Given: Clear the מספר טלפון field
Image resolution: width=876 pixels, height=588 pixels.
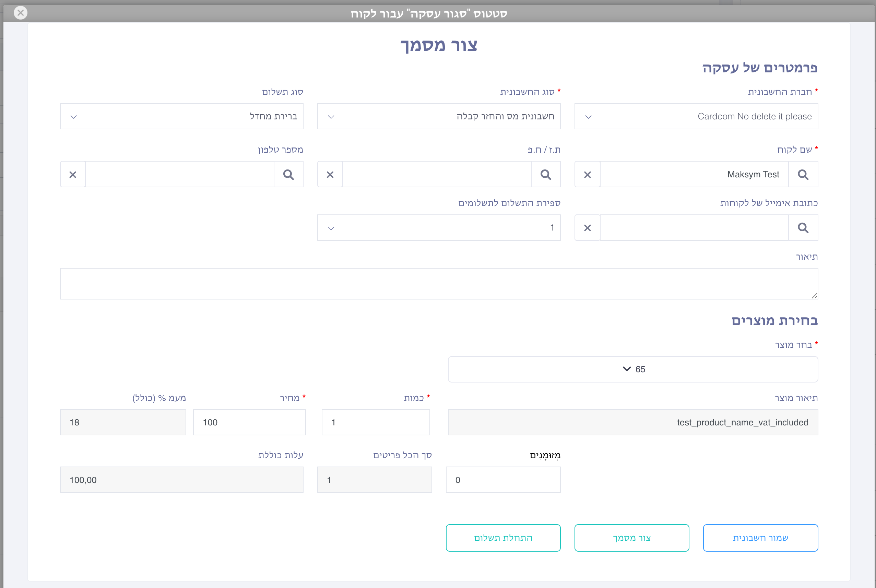Looking at the screenshot, I should point(73,174).
